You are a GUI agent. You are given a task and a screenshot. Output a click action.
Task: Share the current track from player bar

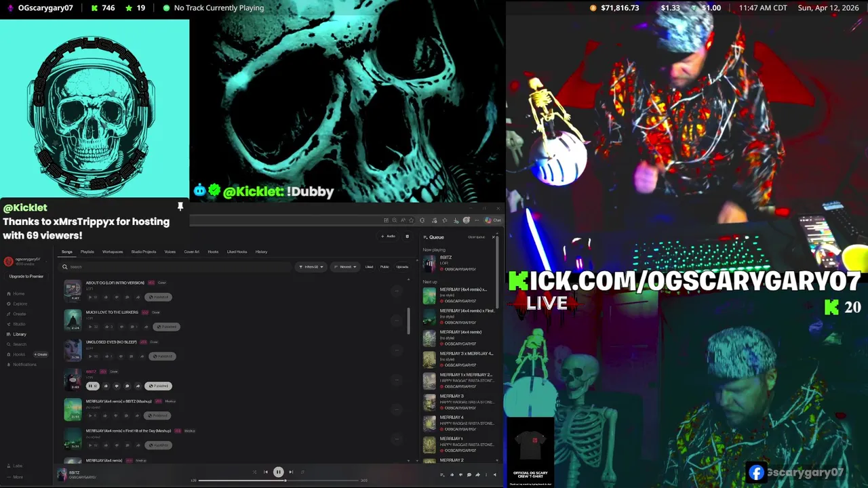tap(477, 474)
